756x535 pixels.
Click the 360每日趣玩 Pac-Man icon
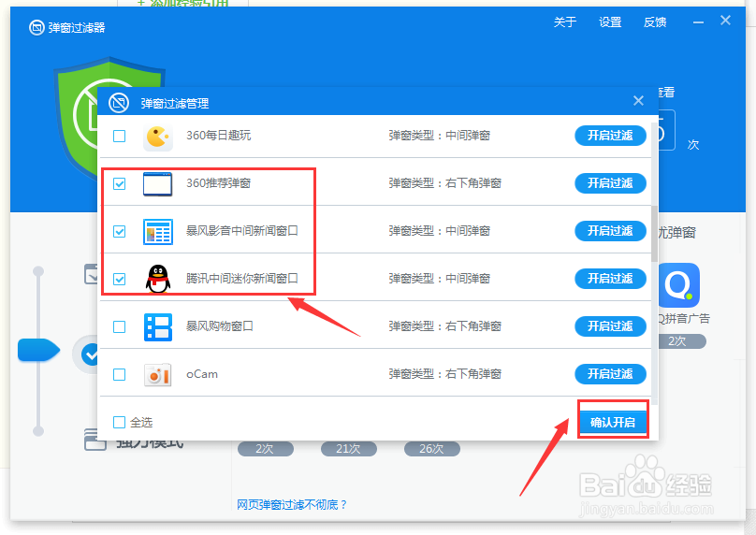pos(158,137)
